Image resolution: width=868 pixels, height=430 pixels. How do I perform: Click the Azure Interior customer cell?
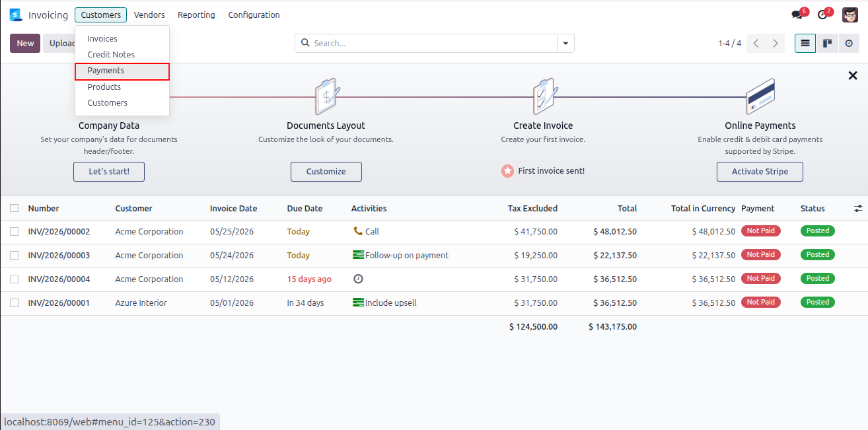(x=141, y=303)
